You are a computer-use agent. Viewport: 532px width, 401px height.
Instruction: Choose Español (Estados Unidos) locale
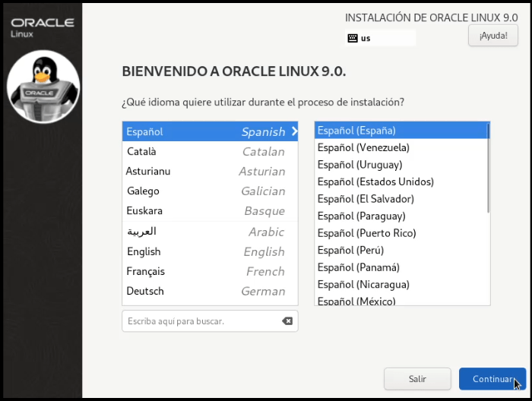pyautogui.click(x=375, y=182)
